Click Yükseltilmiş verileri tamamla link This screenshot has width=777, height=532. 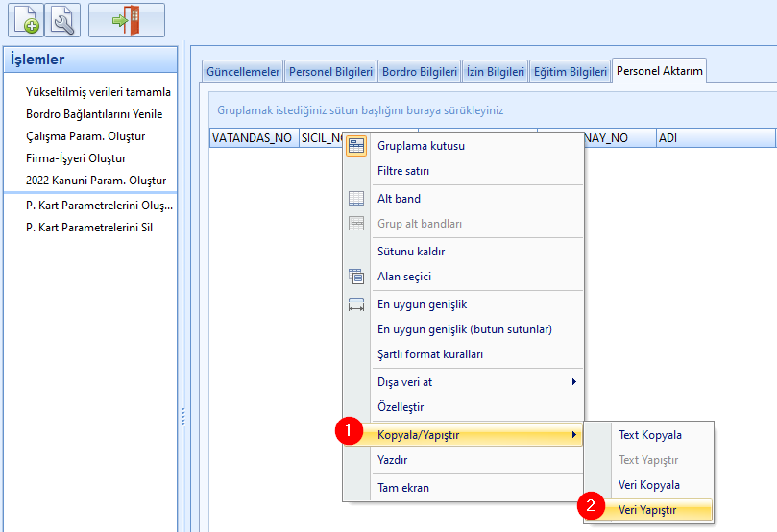(x=98, y=92)
